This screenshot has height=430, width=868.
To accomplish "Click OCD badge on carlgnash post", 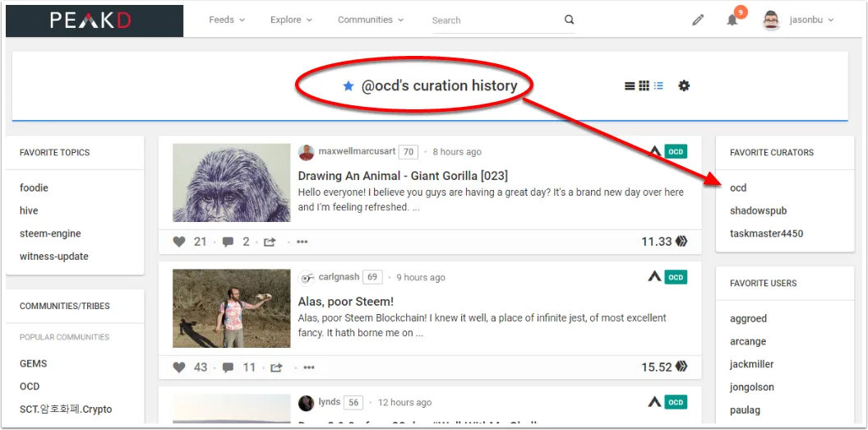I will tap(676, 277).
